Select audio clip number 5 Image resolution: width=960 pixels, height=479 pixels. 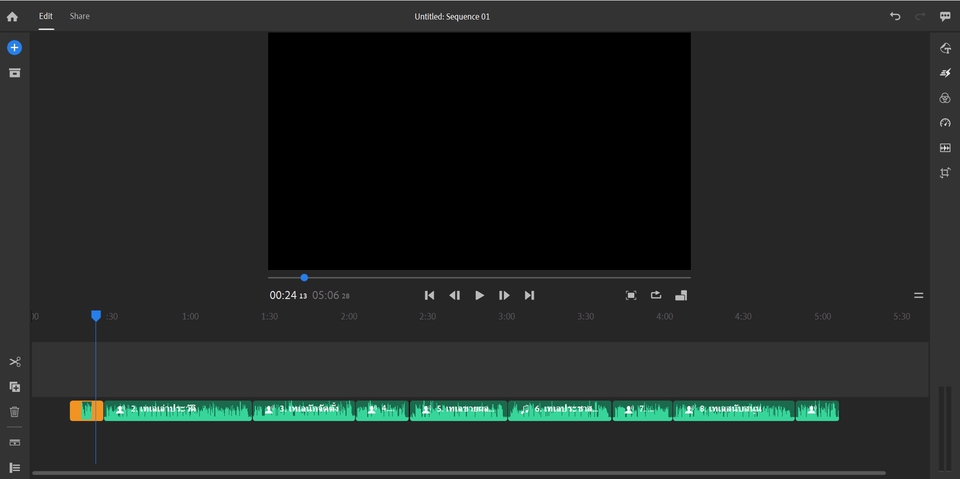(x=459, y=410)
